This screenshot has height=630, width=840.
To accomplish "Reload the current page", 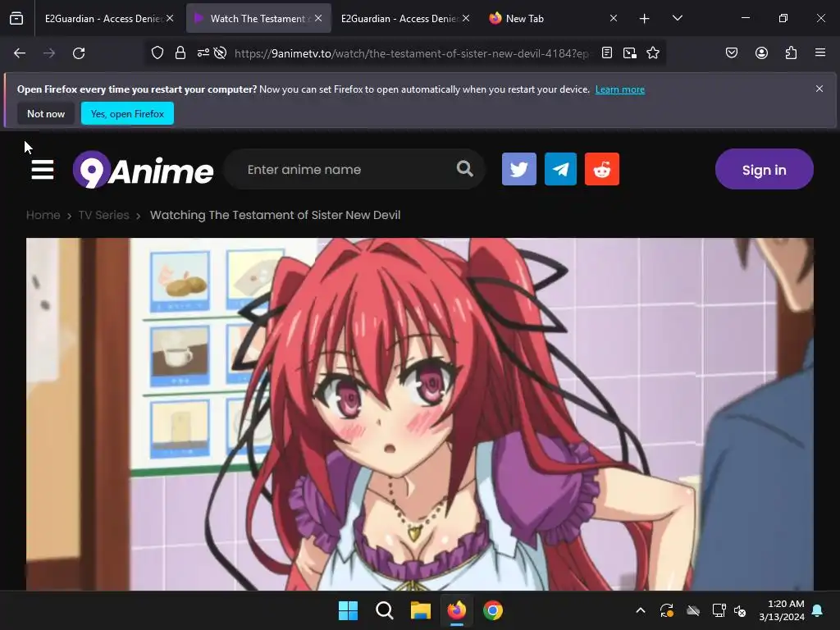I will point(79,53).
